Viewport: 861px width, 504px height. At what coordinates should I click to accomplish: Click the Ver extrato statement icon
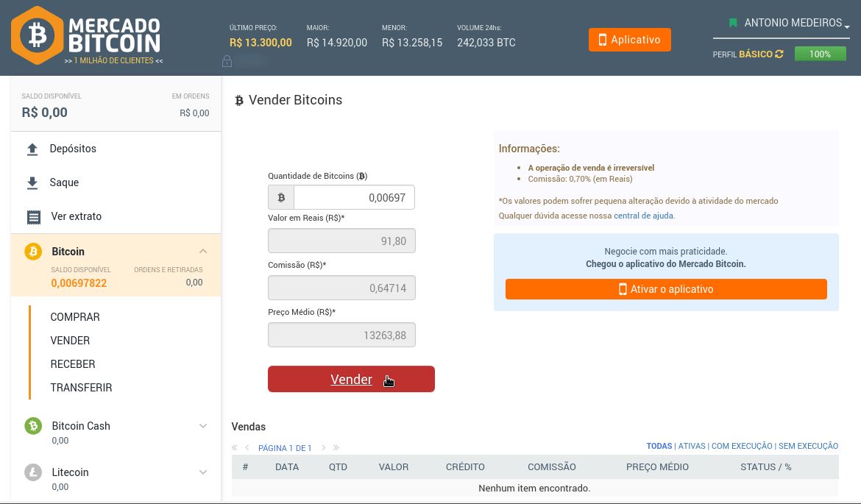coord(34,217)
